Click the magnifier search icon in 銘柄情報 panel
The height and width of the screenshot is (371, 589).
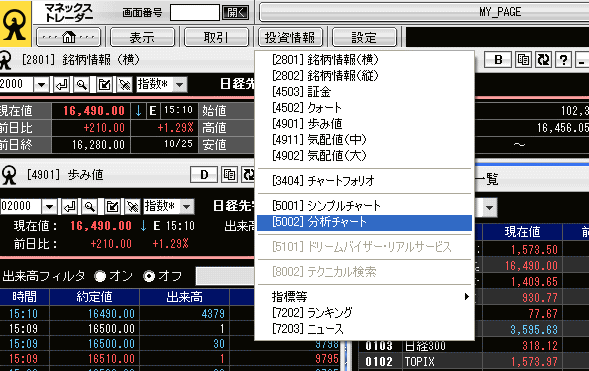[82, 84]
